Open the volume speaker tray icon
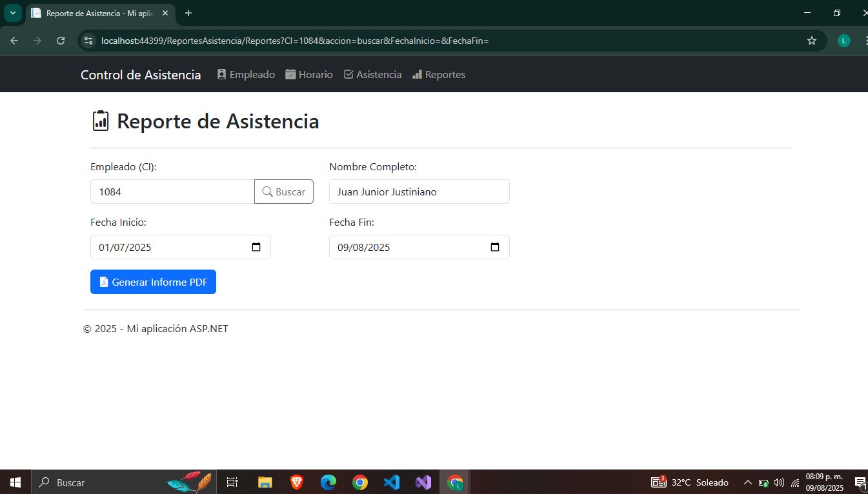Viewport: 868px width, 494px height. tap(779, 482)
